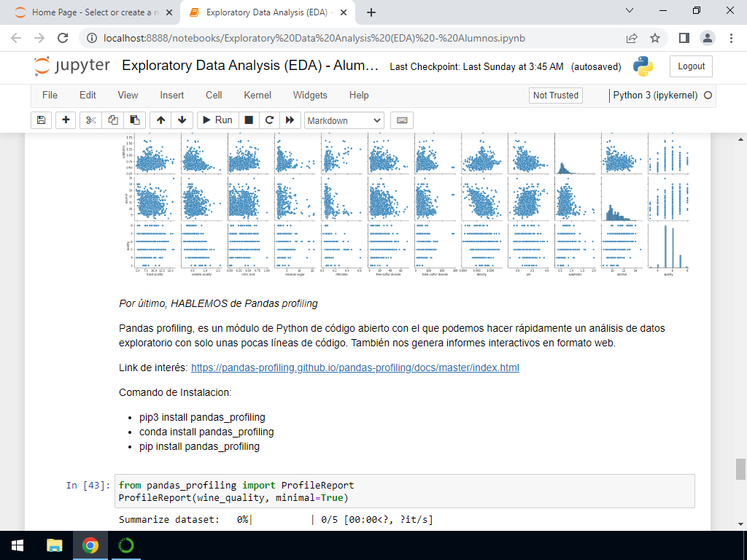Viewport: 747px width, 560px height.
Task: Close the Home Page tab
Action: pyautogui.click(x=169, y=13)
